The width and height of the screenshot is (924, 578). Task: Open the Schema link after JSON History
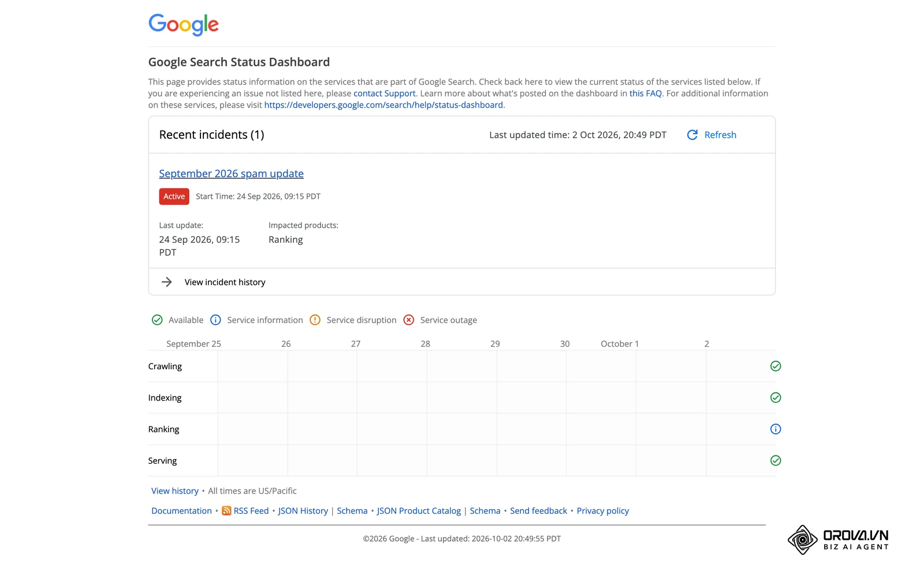click(x=352, y=511)
